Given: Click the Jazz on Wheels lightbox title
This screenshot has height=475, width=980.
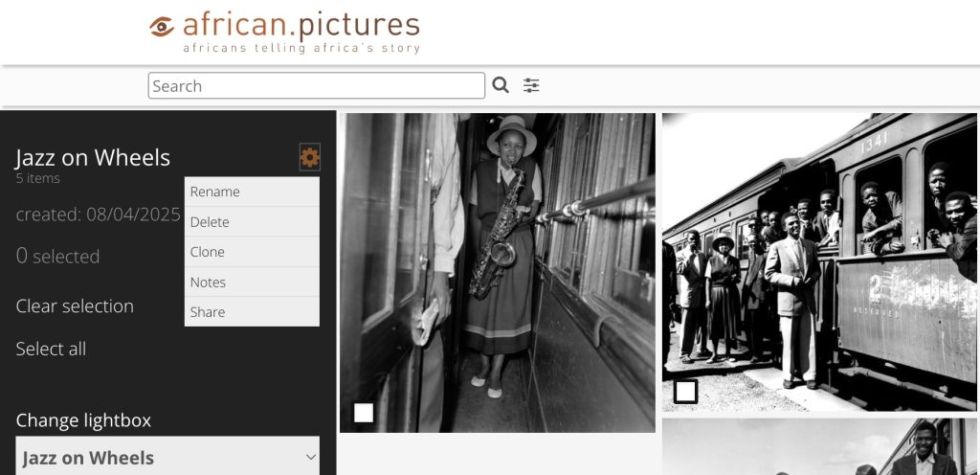Looking at the screenshot, I should (x=93, y=157).
